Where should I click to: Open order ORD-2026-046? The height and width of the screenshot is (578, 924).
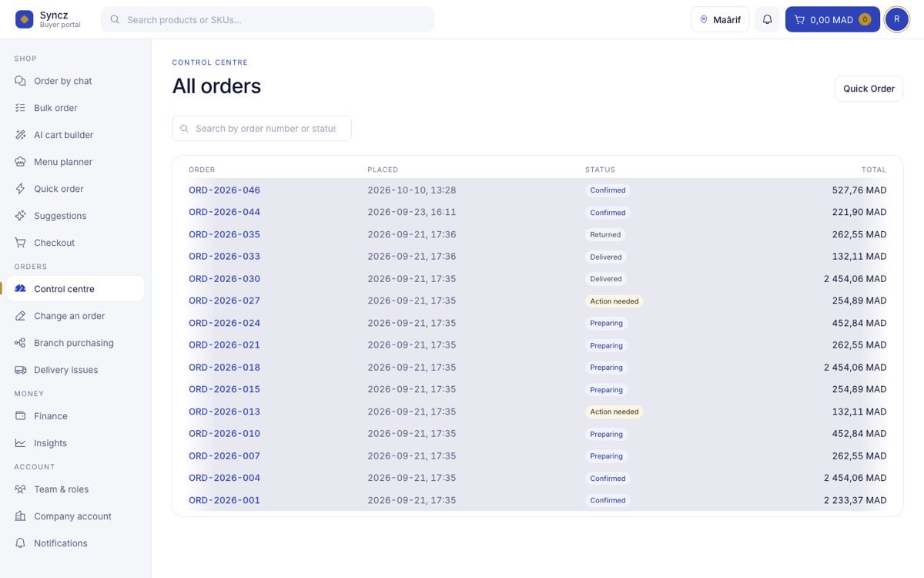[x=225, y=190]
